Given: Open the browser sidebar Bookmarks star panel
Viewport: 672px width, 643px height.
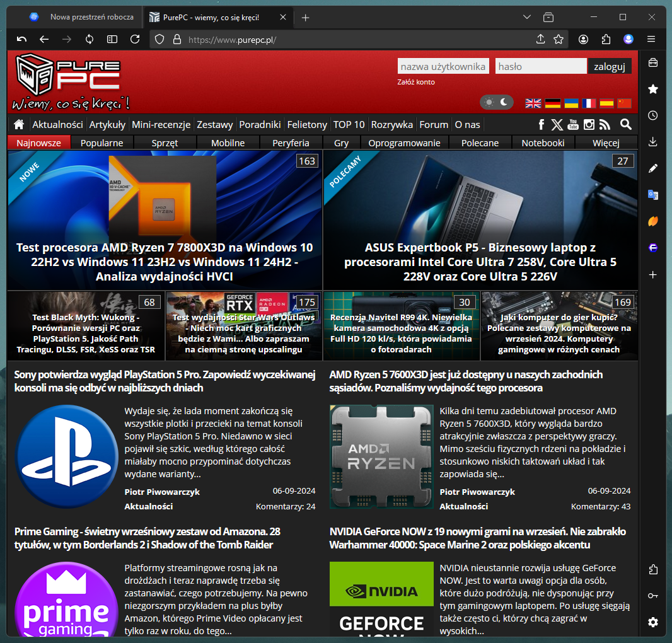Looking at the screenshot, I should click(x=653, y=89).
